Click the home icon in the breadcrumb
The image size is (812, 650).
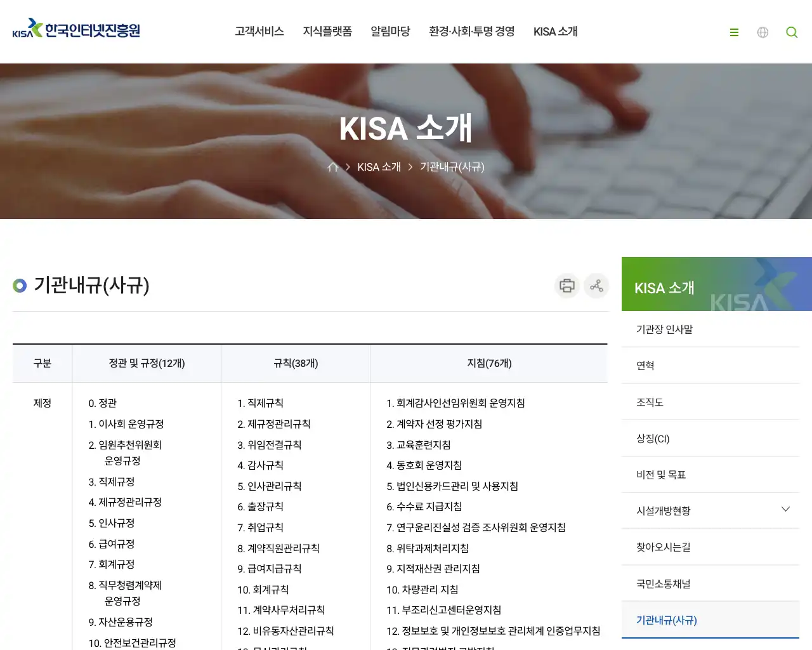(332, 166)
